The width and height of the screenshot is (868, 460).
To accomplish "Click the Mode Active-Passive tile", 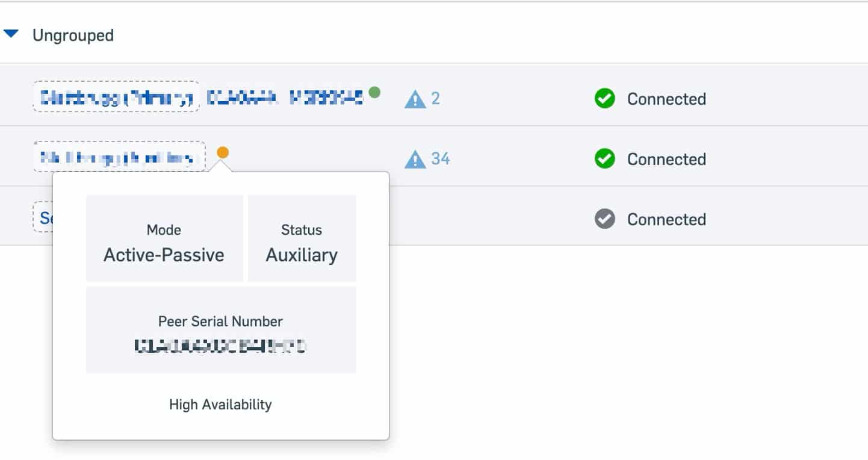I will pos(164,238).
